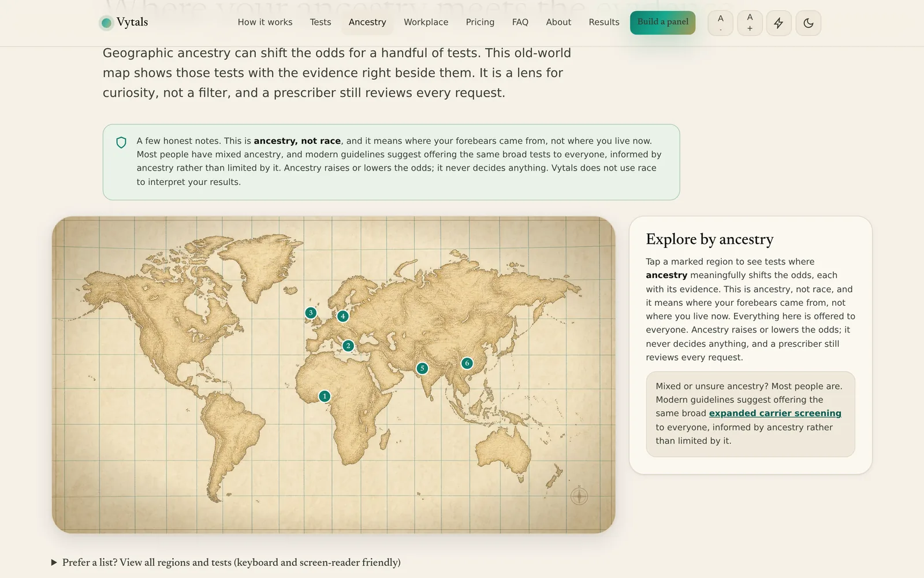The width and height of the screenshot is (924, 578).
Task: Select map marker 2 in the Mediterranean
Action: pyautogui.click(x=348, y=346)
